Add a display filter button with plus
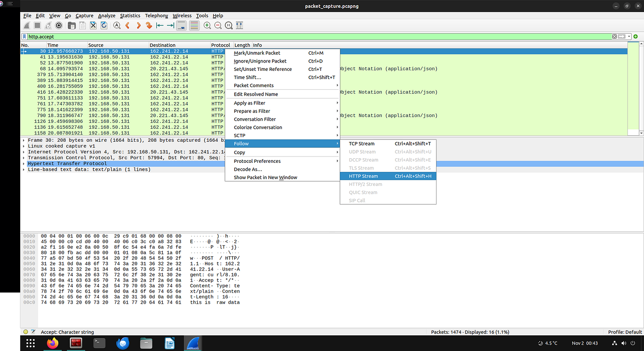 635,36
